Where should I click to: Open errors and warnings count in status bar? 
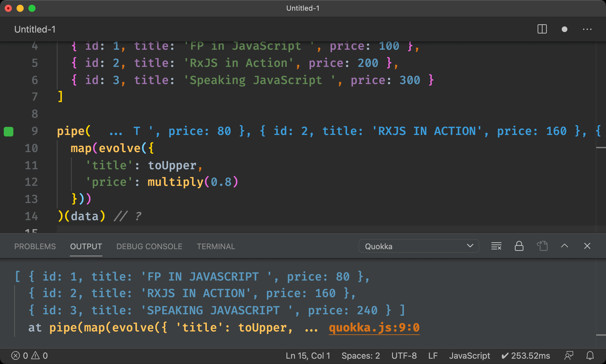point(29,355)
